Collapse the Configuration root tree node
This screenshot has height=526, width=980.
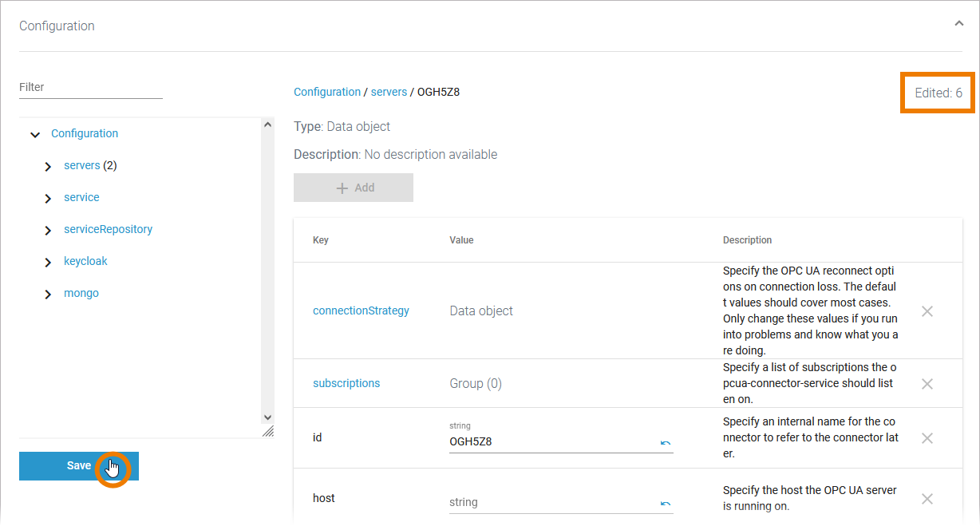(x=35, y=135)
